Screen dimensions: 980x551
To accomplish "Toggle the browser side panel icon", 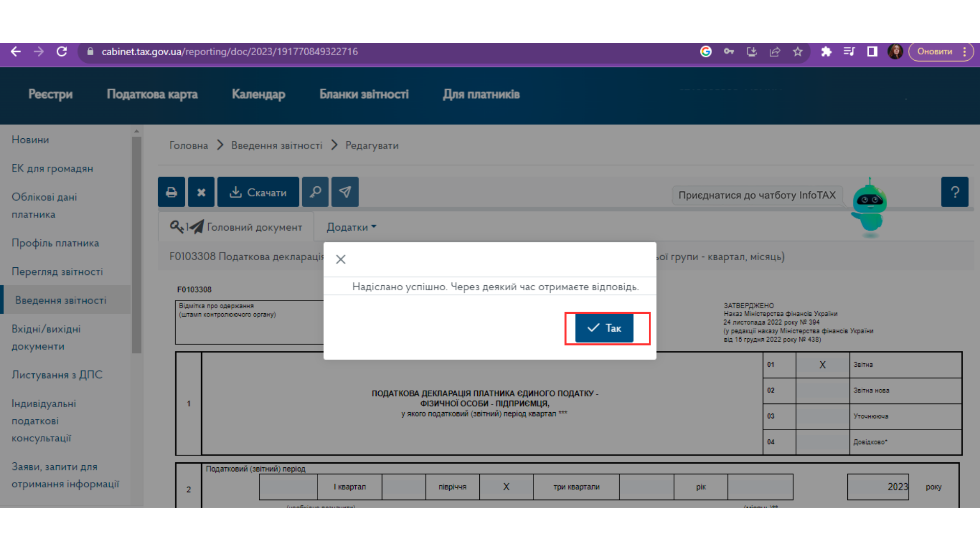I will (872, 52).
